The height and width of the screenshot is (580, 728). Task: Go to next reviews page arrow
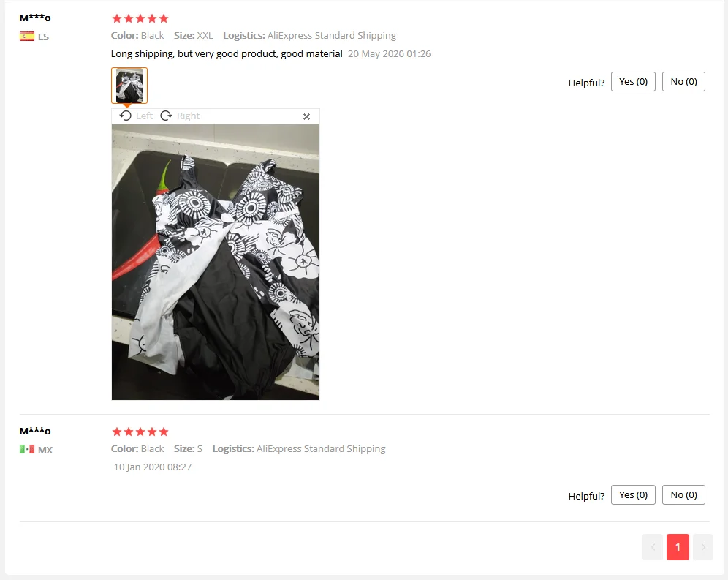pos(703,547)
